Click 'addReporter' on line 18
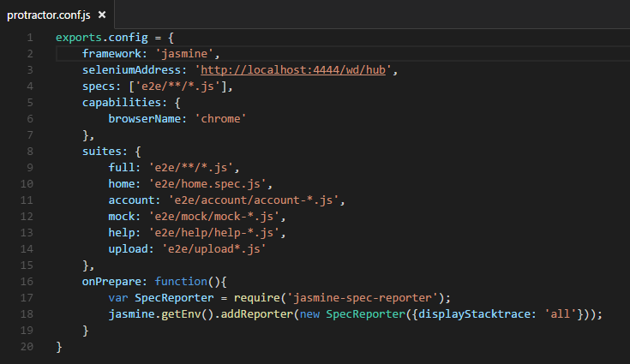The height and width of the screenshot is (364, 630). coord(257,313)
